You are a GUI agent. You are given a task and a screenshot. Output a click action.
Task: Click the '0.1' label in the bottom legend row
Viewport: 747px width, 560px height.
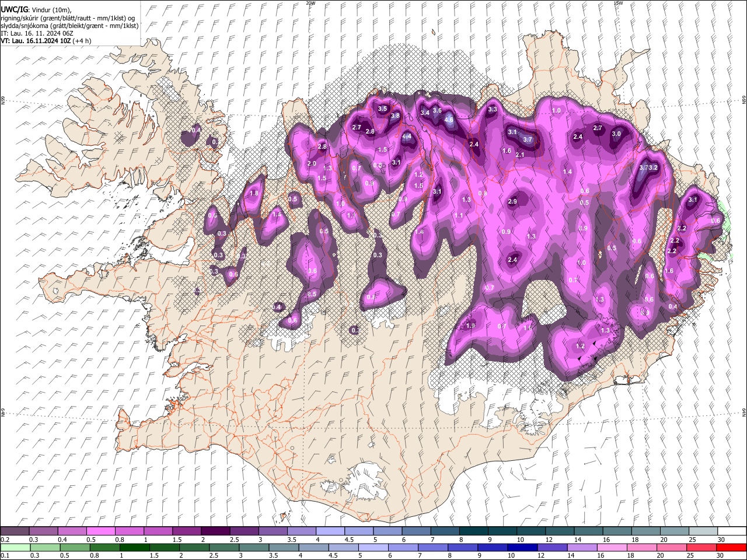point(5,555)
